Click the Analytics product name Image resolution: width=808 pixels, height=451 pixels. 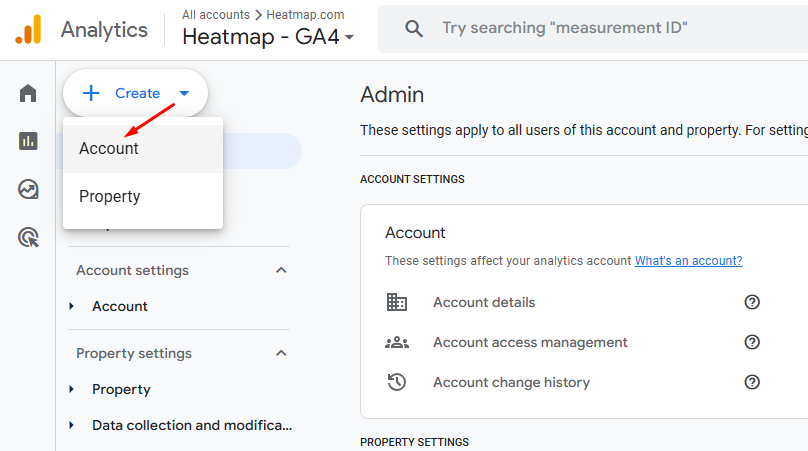coord(104,30)
